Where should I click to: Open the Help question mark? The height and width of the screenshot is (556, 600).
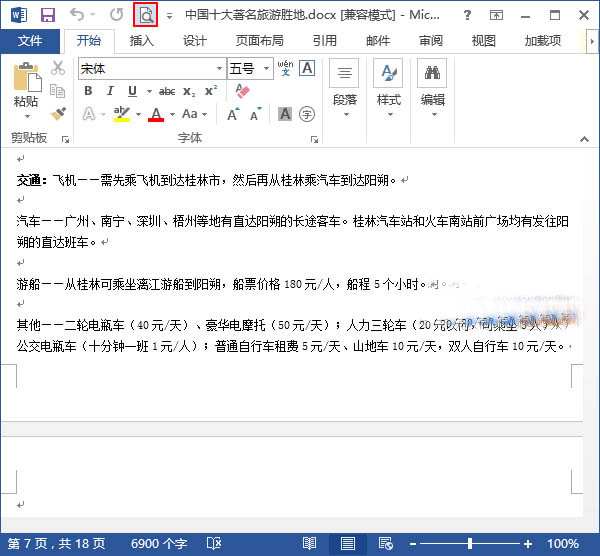(467, 15)
